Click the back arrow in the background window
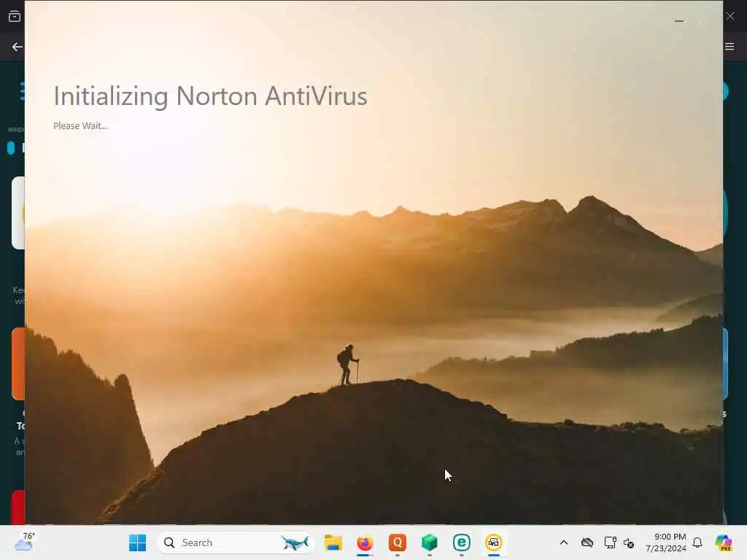Viewport: 747px width, 560px height. click(x=18, y=47)
